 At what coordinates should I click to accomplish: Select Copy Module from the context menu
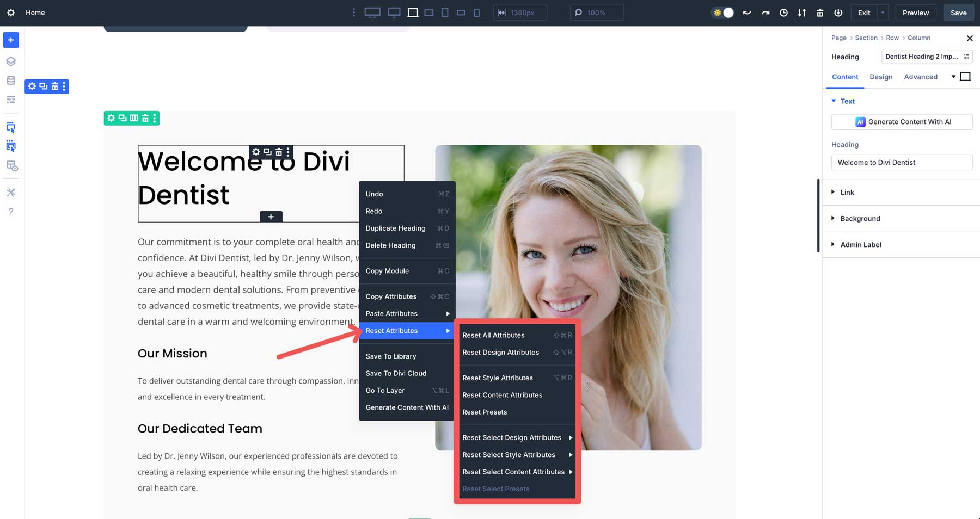pyautogui.click(x=388, y=270)
